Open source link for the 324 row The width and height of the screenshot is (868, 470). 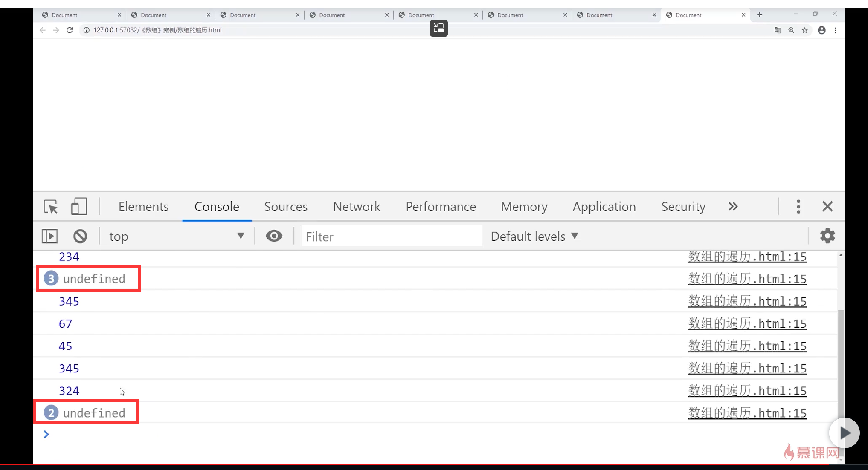747,391
